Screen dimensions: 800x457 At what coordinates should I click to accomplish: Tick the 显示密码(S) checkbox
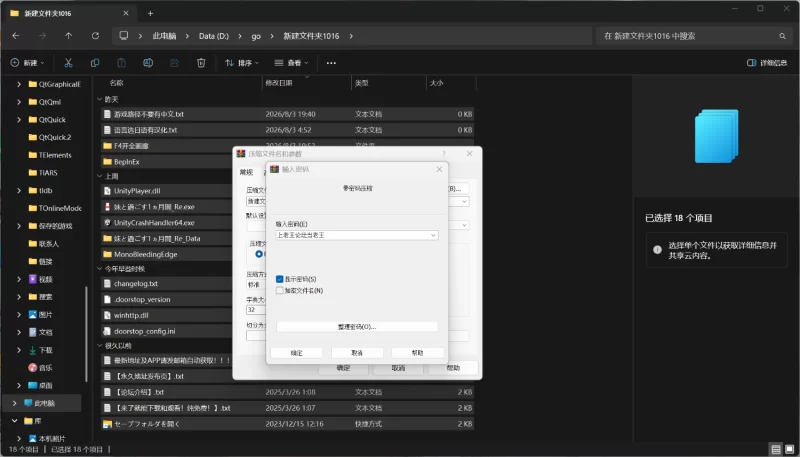pyautogui.click(x=279, y=280)
